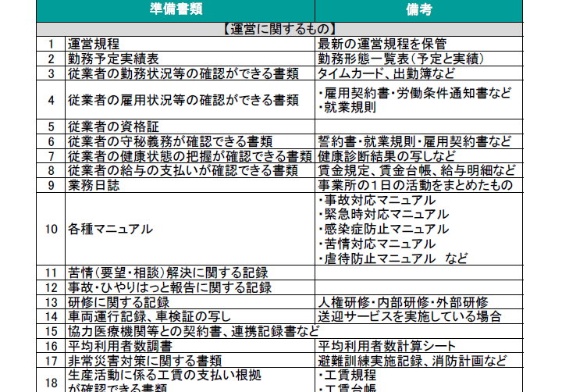Click the empty remark cell beside 従業者の資格証

[x=437, y=127]
